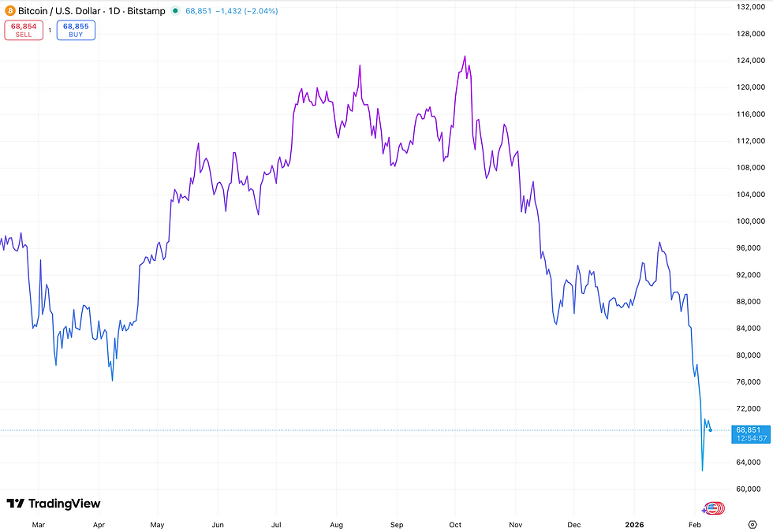Click the 100,000 price axis label
The image size is (773, 532).
[x=750, y=221]
